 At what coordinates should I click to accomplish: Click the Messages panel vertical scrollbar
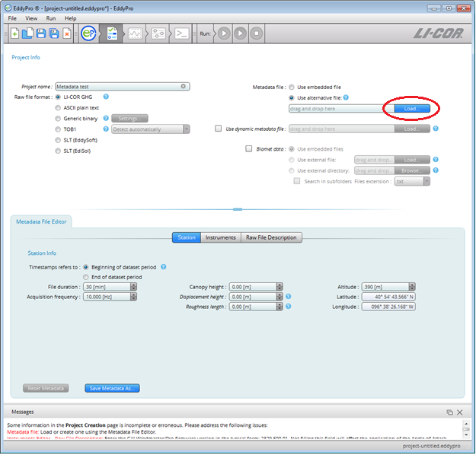point(466,429)
